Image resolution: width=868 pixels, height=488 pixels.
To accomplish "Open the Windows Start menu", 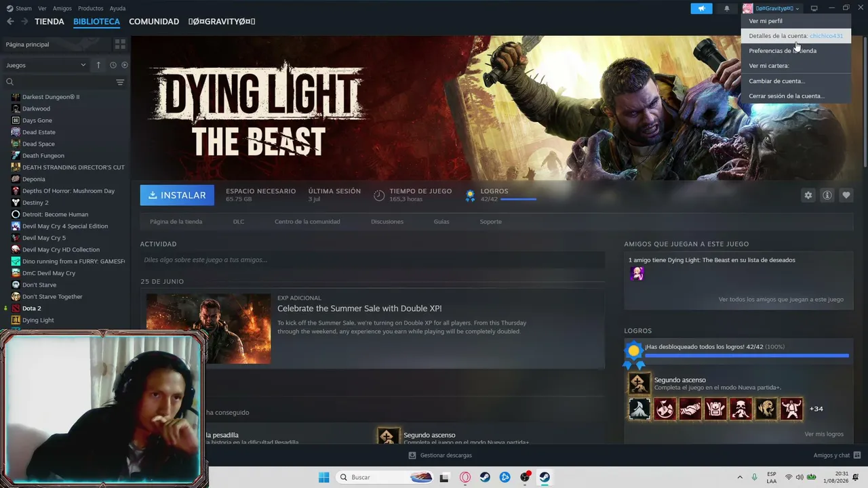I will pos(323,477).
